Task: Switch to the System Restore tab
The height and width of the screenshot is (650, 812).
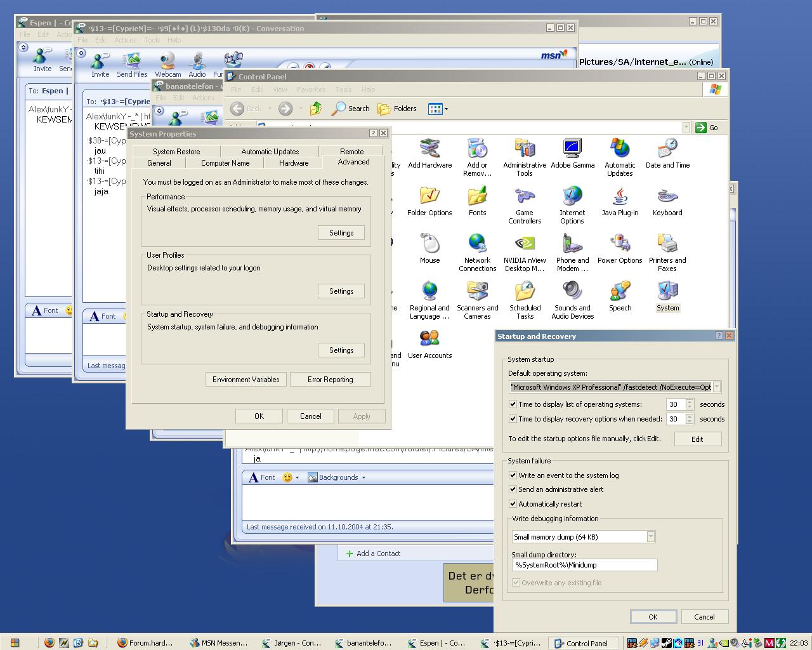Action: 176,152
